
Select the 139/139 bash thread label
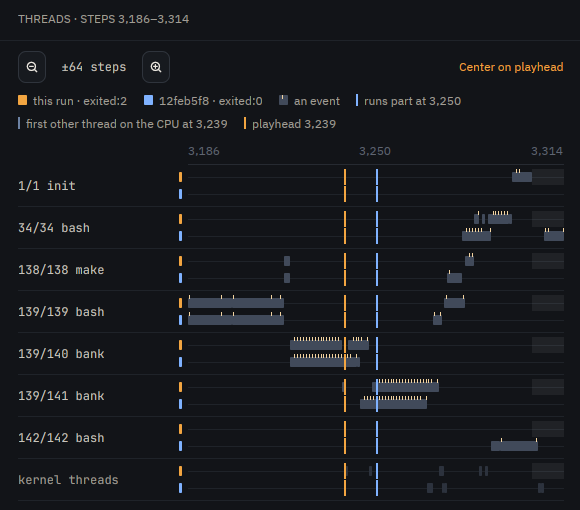pyautogui.click(x=61, y=312)
